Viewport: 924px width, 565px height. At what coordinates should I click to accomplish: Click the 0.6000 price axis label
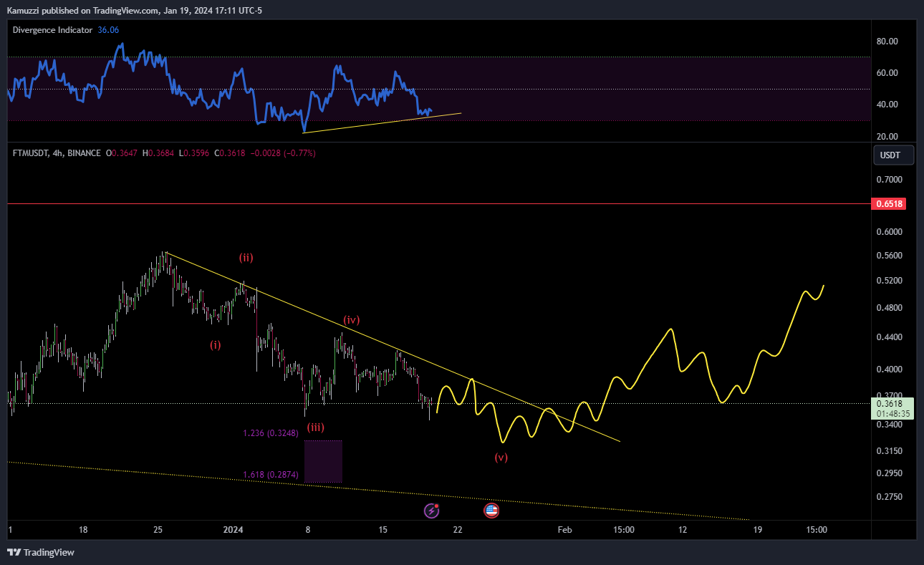[889, 232]
